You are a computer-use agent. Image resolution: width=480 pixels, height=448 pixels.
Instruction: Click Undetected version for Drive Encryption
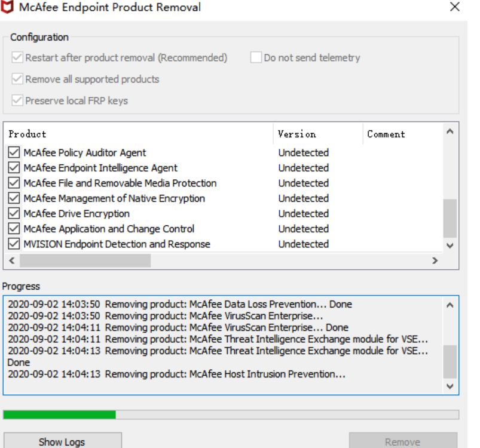(x=304, y=213)
